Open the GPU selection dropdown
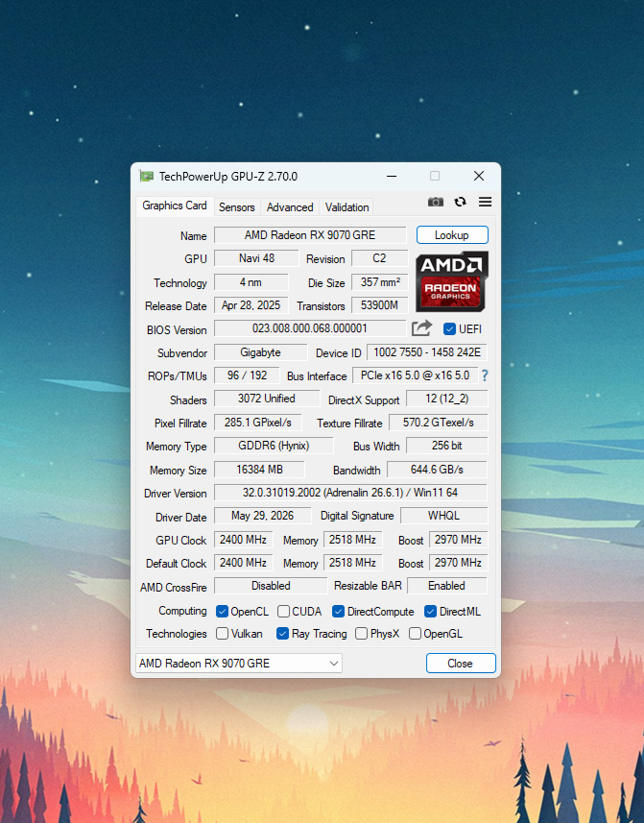Viewport: 644px width, 823px height. 239,664
